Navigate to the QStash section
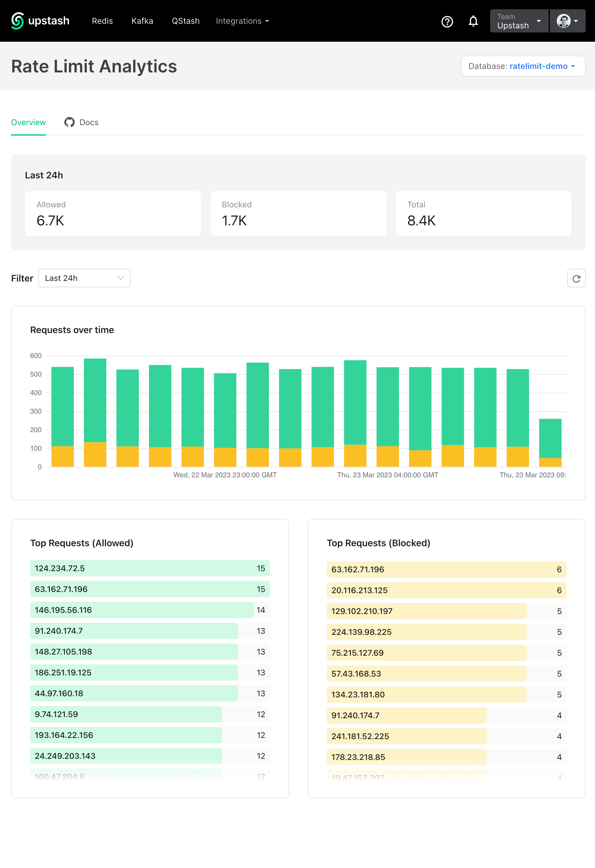 (x=185, y=21)
